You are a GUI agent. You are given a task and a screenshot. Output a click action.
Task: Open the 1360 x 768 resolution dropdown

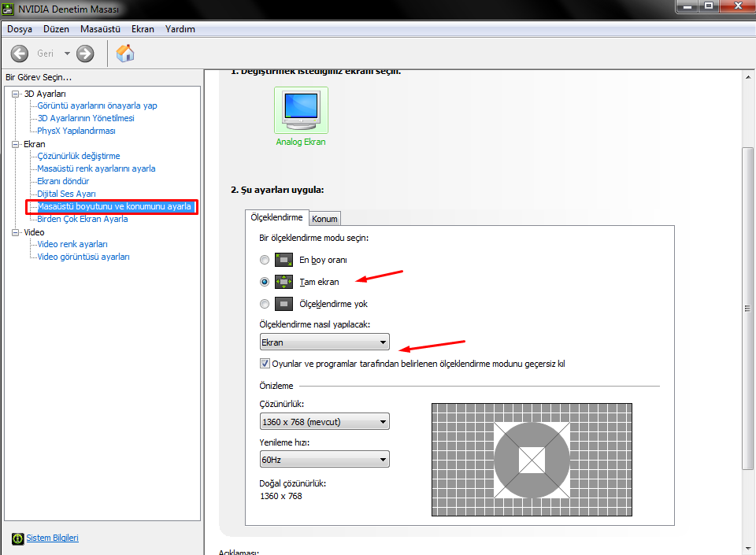pos(324,421)
